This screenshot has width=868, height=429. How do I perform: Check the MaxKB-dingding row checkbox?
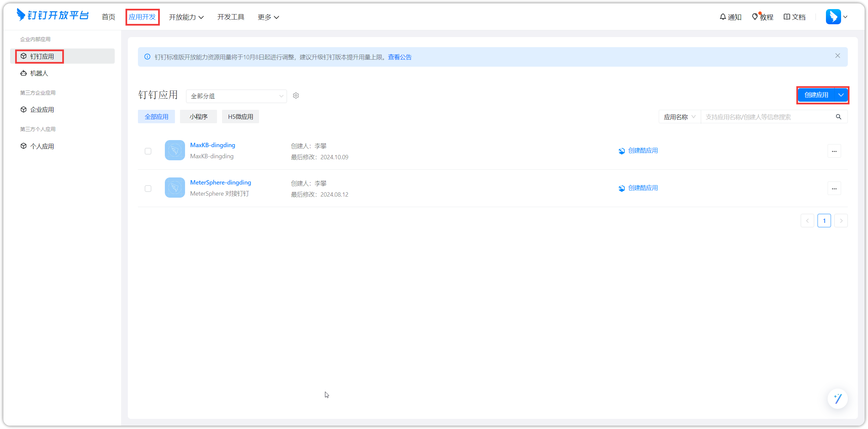[x=148, y=151]
